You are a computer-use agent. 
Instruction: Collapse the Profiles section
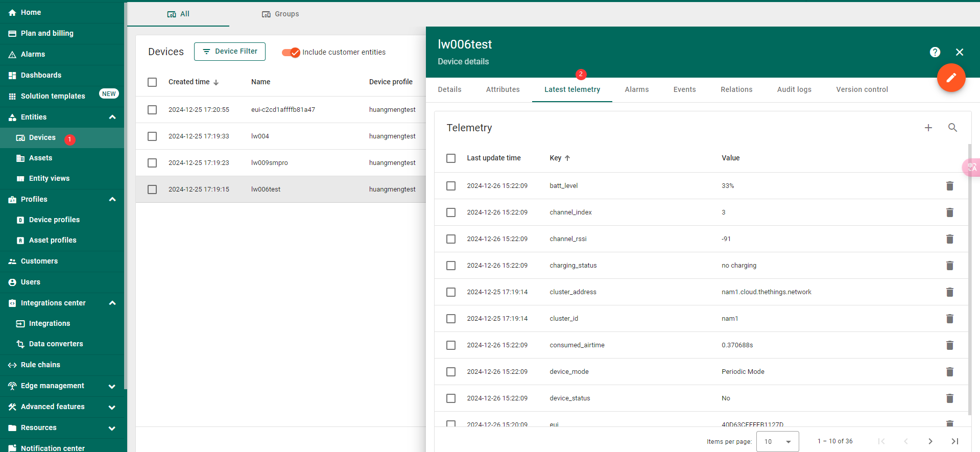point(112,199)
